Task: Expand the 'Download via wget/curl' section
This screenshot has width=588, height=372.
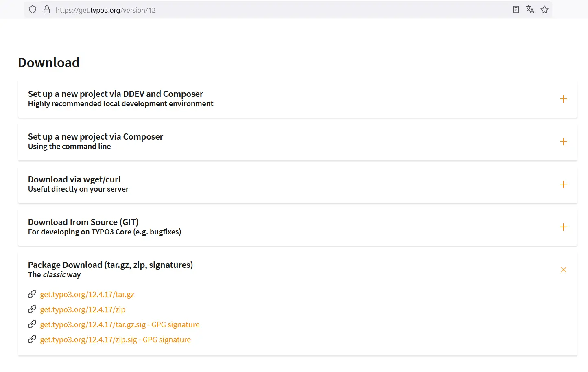Action: pyautogui.click(x=564, y=184)
